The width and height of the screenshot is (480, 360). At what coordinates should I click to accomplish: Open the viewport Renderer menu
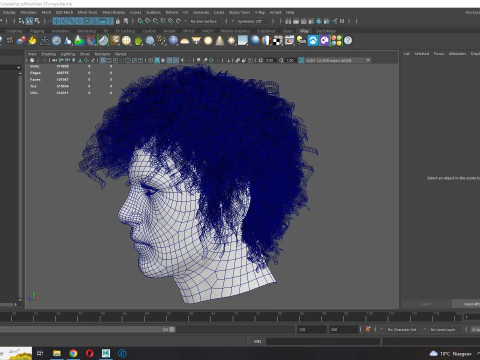(102, 54)
